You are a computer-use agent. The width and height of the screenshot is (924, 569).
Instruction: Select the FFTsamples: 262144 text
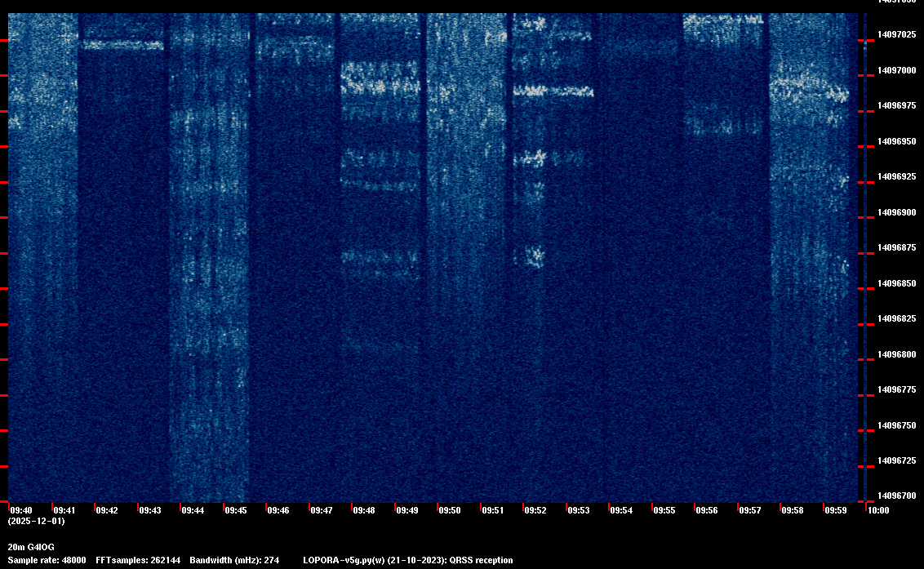138,560
